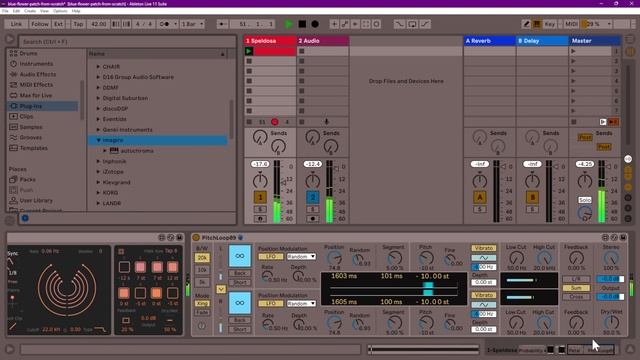Select Max for Live category

(36, 95)
